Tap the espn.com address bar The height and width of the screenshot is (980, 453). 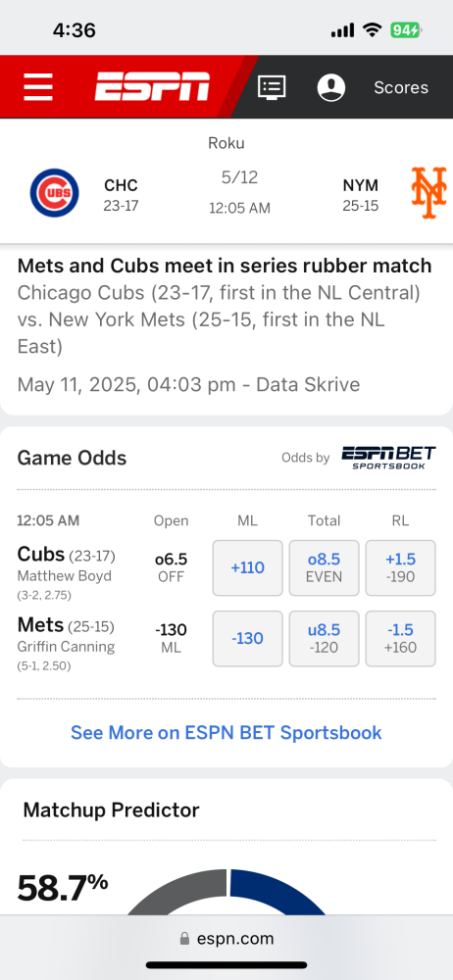tap(226, 939)
